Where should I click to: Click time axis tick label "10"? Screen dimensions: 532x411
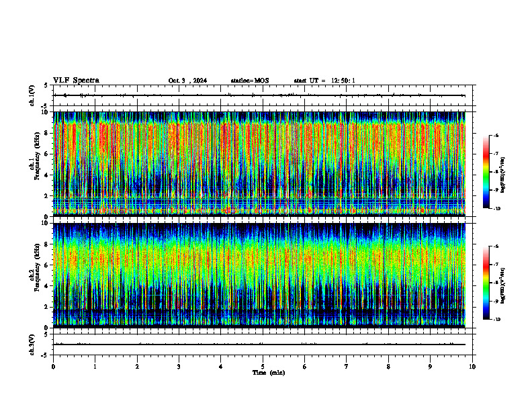coord(472,367)
